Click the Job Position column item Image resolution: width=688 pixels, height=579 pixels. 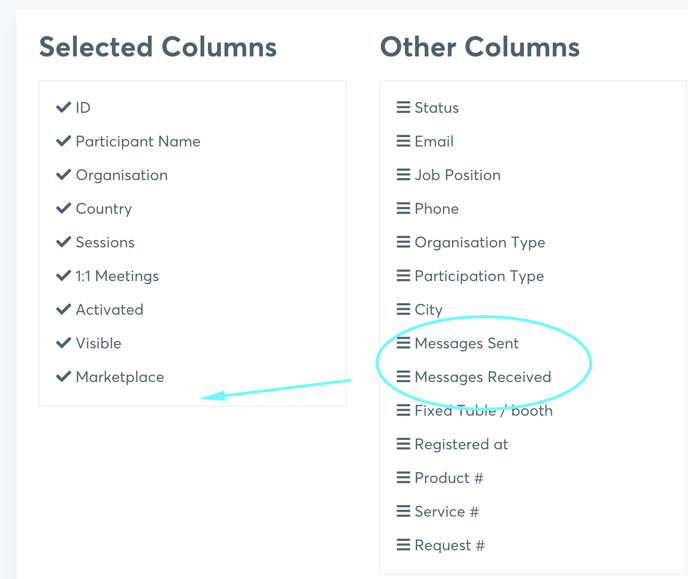[457, 176]
